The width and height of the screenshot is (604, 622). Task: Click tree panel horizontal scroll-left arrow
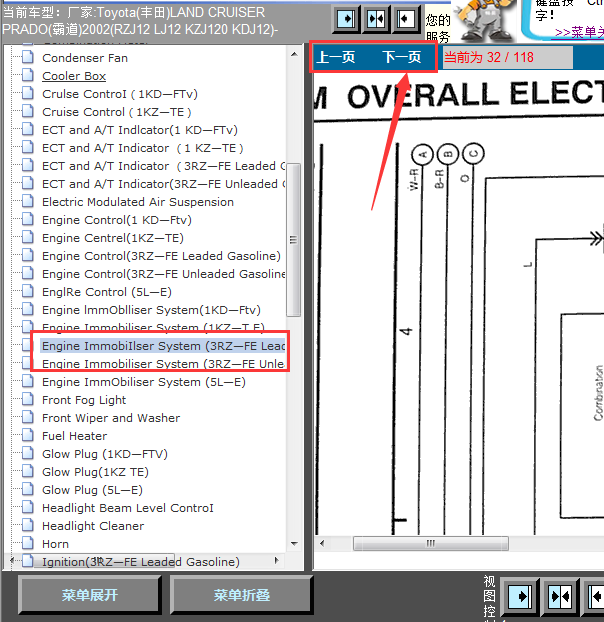[x=12, y=561]
